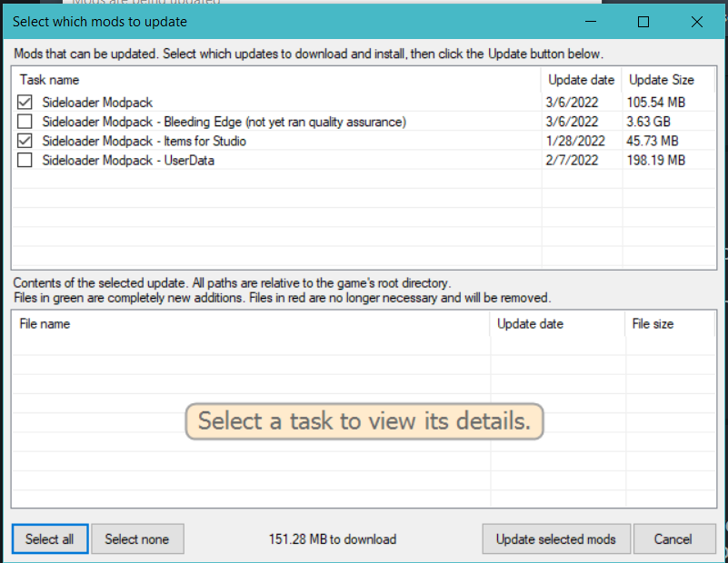Viewport: 728px width, 563px height.
Task: Maximize the mod update window
Action: coord(643,22)
